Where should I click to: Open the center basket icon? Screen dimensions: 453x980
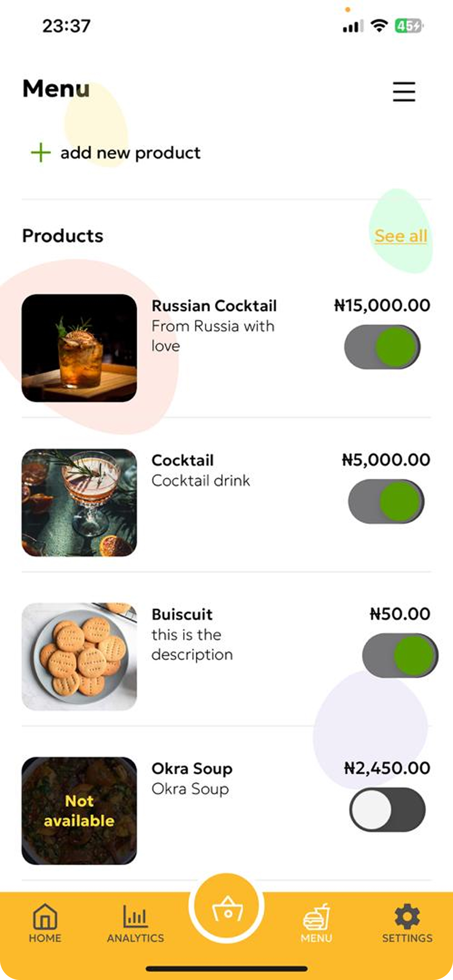click(x=227, y=908)
